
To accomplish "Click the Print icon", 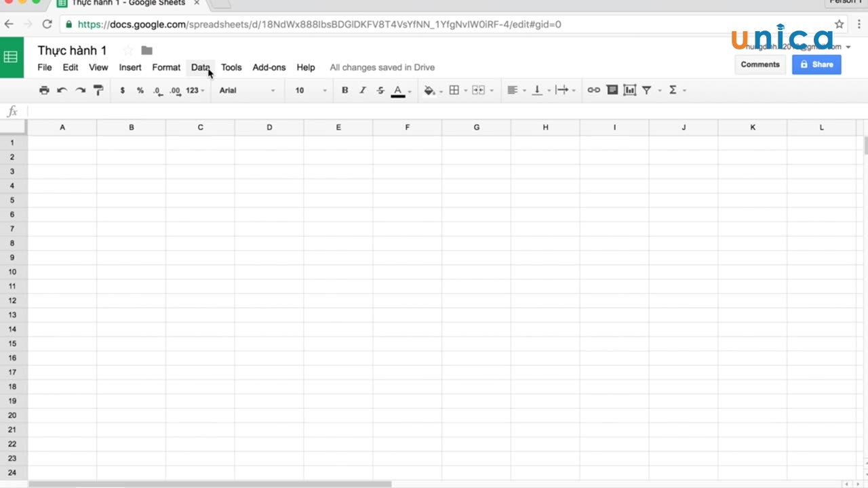I will 44,90.
